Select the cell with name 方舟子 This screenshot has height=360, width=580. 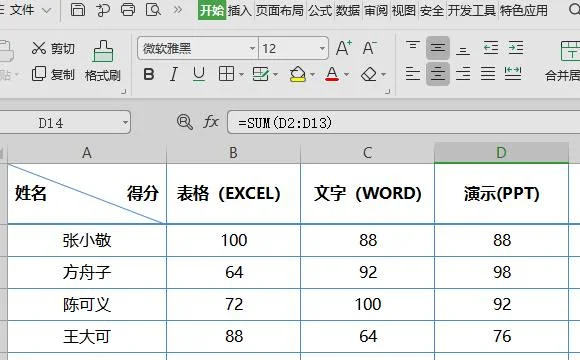coord(87,272)
